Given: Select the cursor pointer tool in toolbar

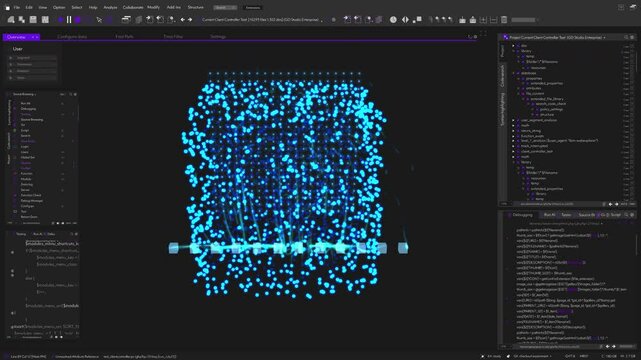Looking at the screenshot, I should 99,19.
